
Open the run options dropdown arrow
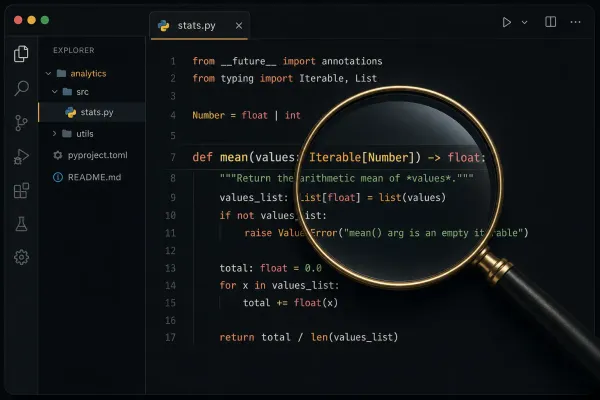[525, 23]
